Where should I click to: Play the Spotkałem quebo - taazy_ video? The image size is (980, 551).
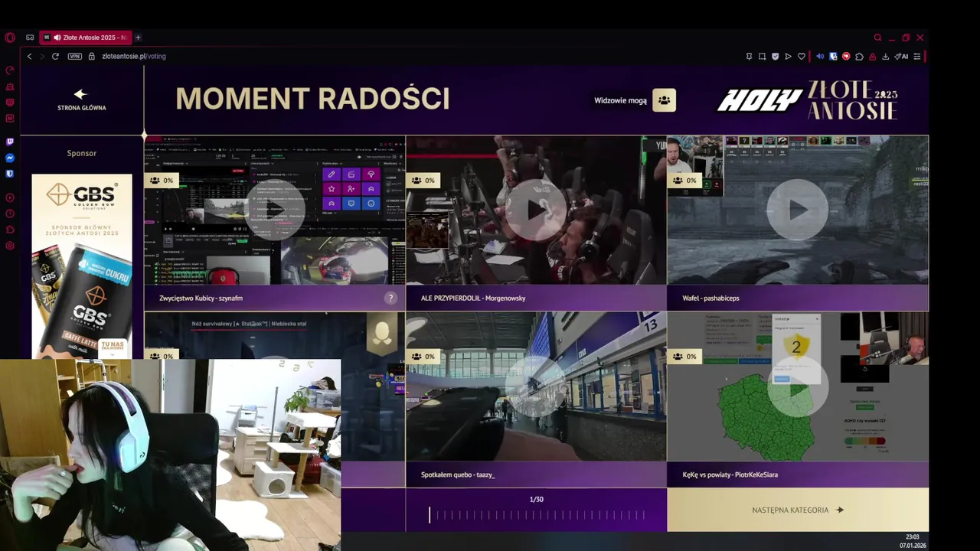pos(536,386)
